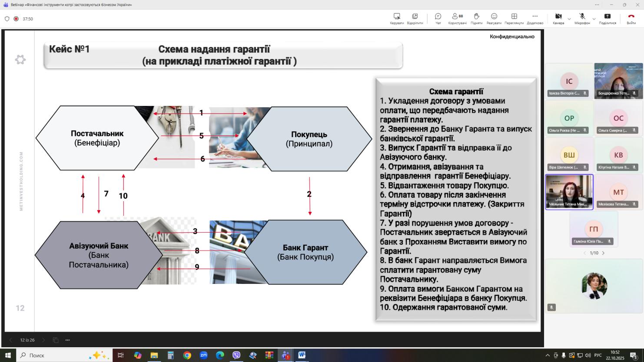Image resolution: width=644 pixels, height=362 pixels.
Task: Expand camera options dropdown arrow
Action: point(569,19)
